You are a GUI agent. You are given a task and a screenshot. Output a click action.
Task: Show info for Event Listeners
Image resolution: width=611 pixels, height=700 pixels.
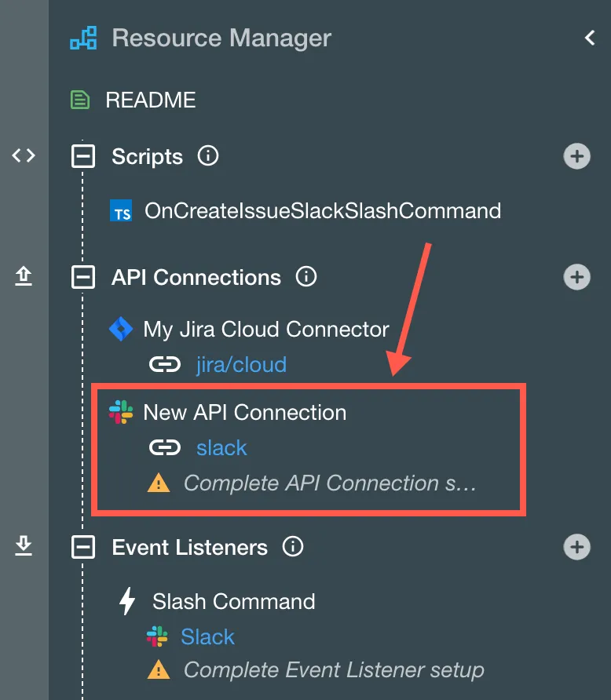pos(293,547)
